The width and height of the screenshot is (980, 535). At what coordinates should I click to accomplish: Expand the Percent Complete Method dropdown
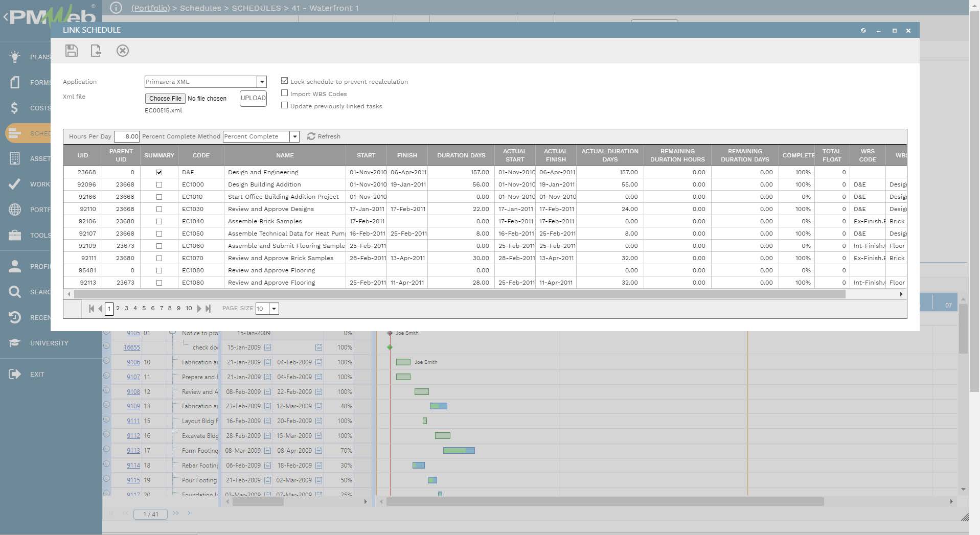294,136
